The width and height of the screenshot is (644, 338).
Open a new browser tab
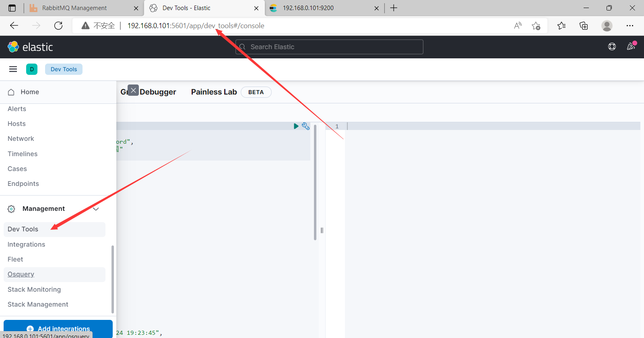click(x=394, y=8)
